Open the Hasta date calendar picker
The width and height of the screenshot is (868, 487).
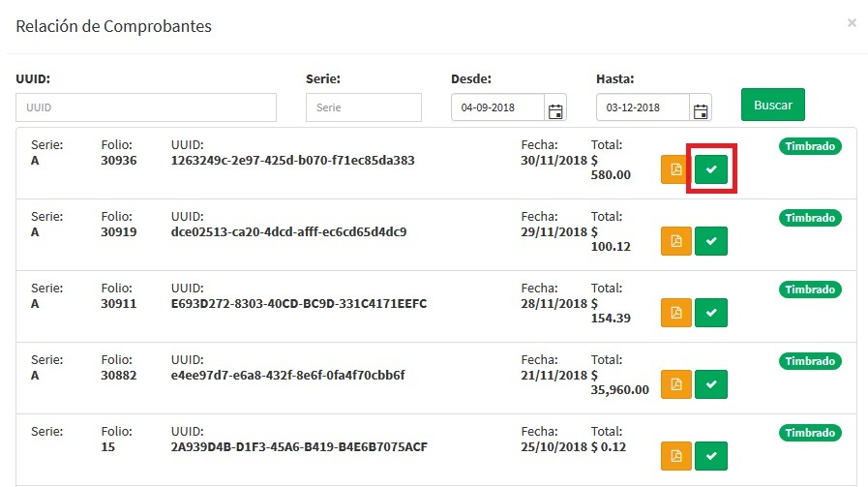pyautogui.click(x=701, y=108)
